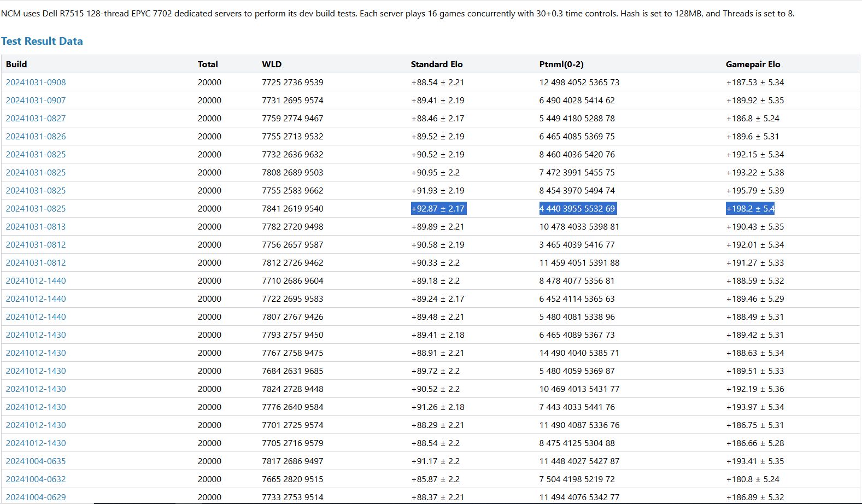Click Standard Elo value +91.93 ± 2.19
This screenshot has height=504, width=862.
(x=438, y=190)
